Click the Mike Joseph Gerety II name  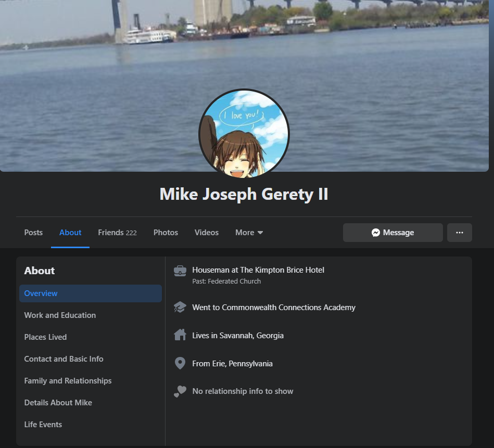point(244,194)
